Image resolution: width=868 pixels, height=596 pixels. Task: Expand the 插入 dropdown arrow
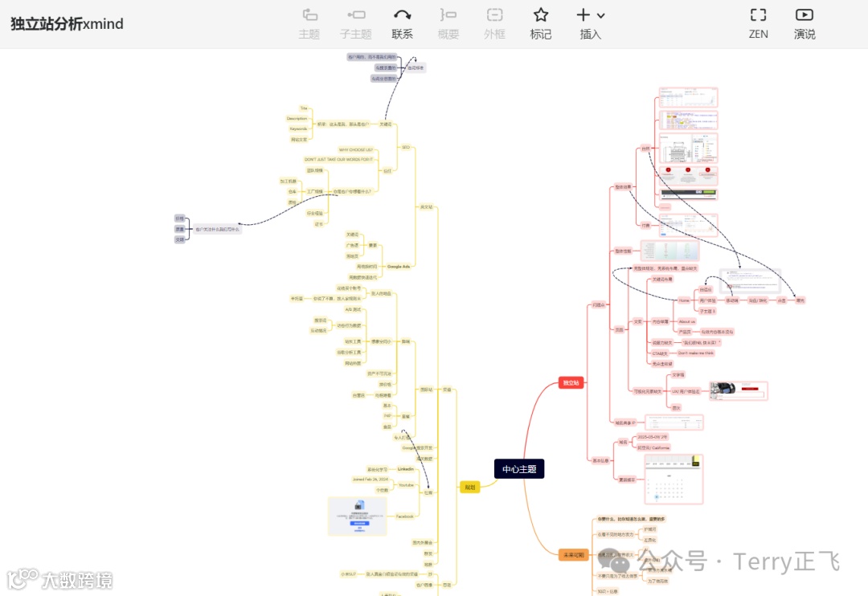pyautogui.click(x=601, y=15)
